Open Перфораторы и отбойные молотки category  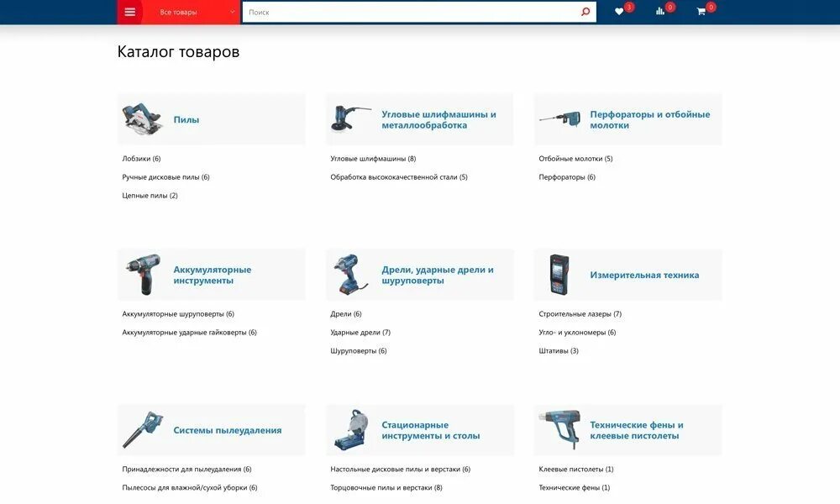tap(650, 119)
